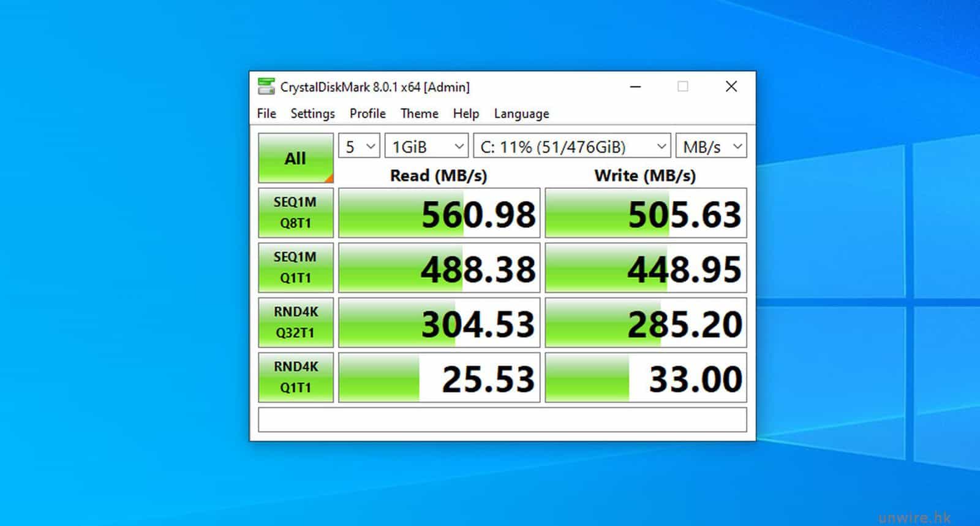Open the Language menu
Image resolution: width=980 pixels, height=526 pixels.
coord(521,113)
